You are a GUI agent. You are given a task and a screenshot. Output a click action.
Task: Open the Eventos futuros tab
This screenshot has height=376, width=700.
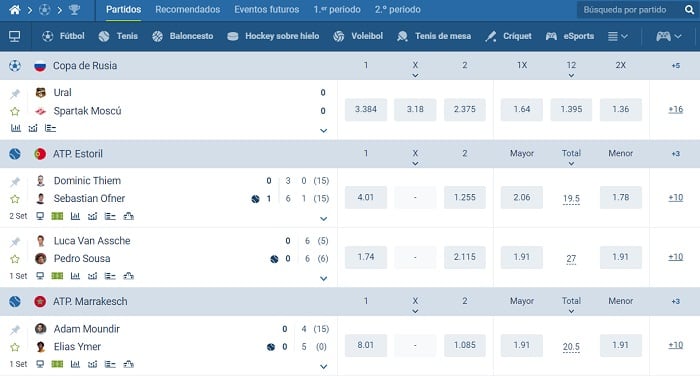click(x=267, y=9)
